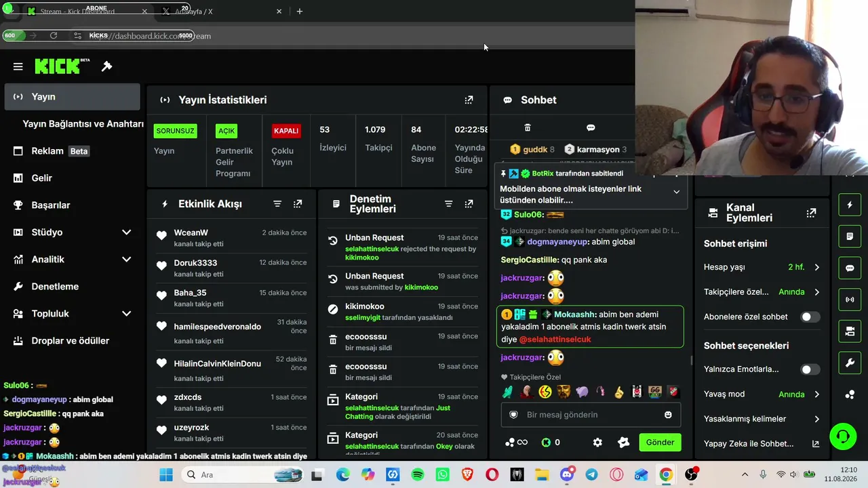Open WhatsApp from the taskbar
The width and height of the screenshot is (868, 488).
(443, 475)
